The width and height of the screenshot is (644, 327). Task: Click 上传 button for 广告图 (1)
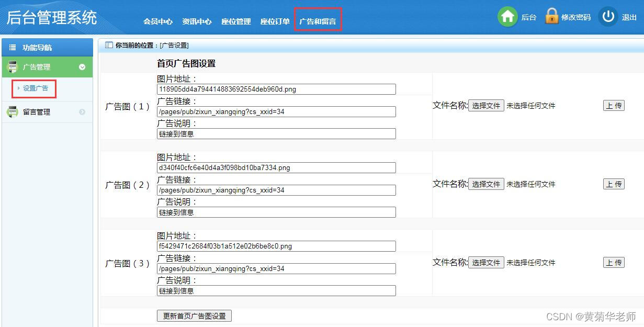614,106
